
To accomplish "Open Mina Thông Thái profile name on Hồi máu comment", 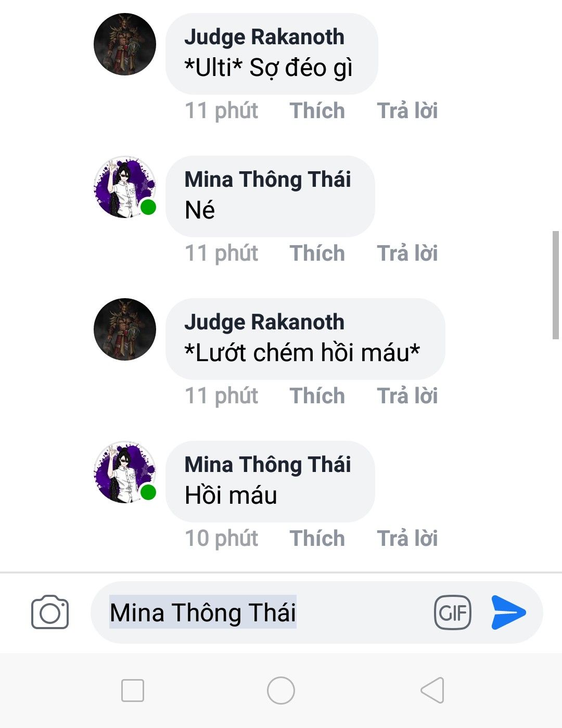I will [267, 465].
